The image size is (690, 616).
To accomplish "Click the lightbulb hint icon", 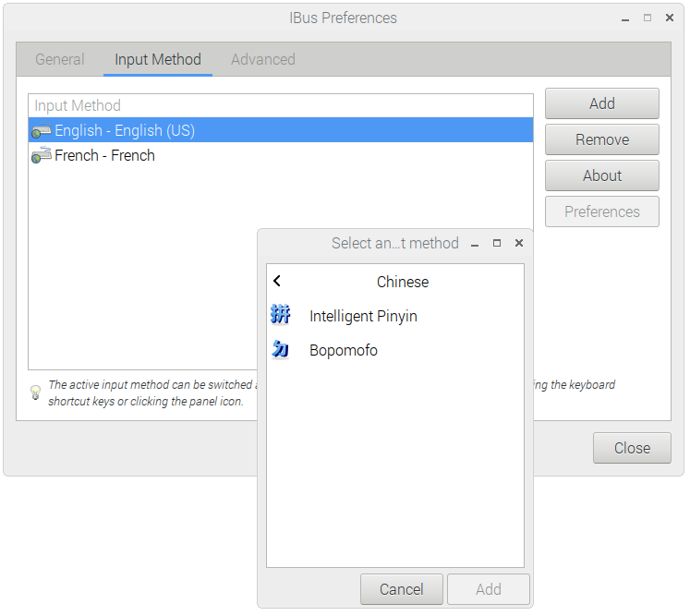I will (x=36, y=392).
